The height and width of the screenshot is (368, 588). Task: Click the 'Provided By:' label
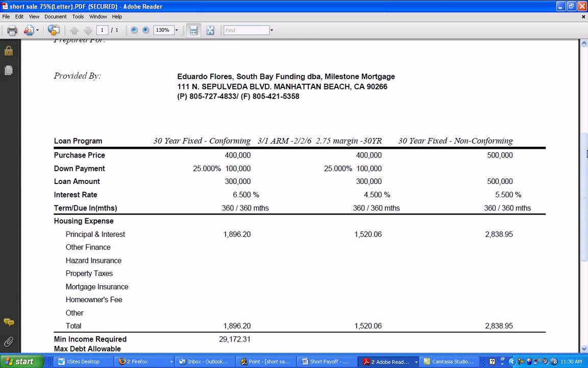click(77, 76)
